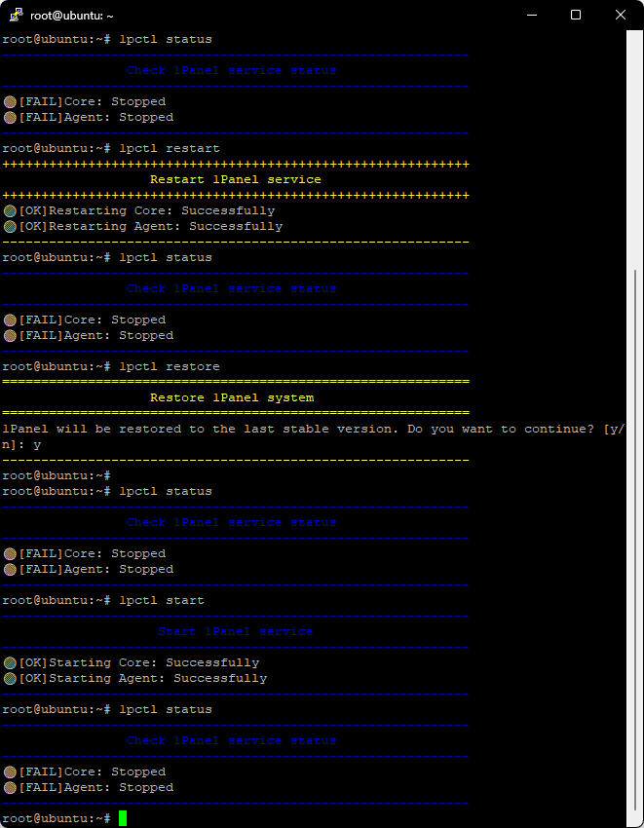Screen dimensions: 644x828
Task: Click the scrollbar down arrow
Action: (635, 819)
